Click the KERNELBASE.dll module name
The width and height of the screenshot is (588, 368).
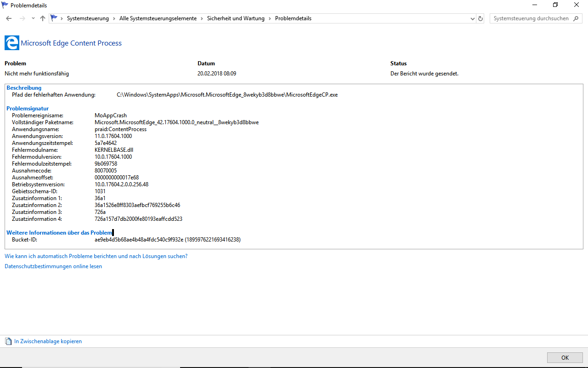pyautogui.click(x=114, y=150)
